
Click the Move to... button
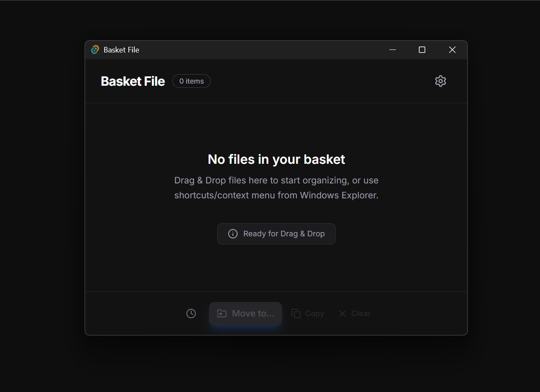click(245, 314)
